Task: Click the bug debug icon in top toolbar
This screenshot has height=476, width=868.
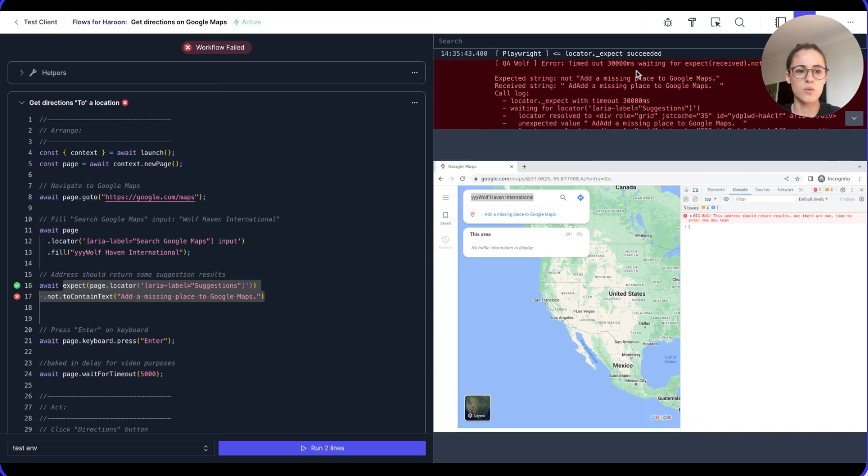Action: point(667,22)
